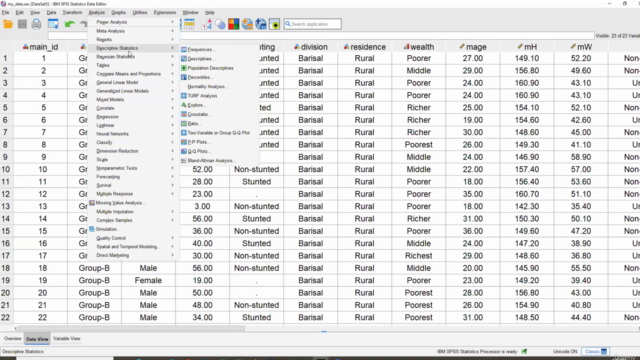Click the green processor status icon
This screenshot has height=360, width=640.
tap(524, 351)
